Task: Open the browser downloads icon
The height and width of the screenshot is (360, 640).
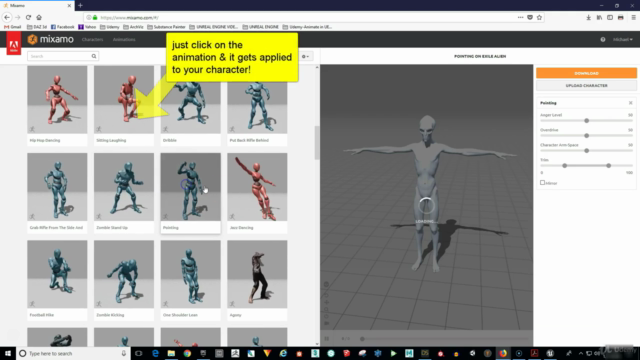Action: pyautogui.click(x=588, y=18)
